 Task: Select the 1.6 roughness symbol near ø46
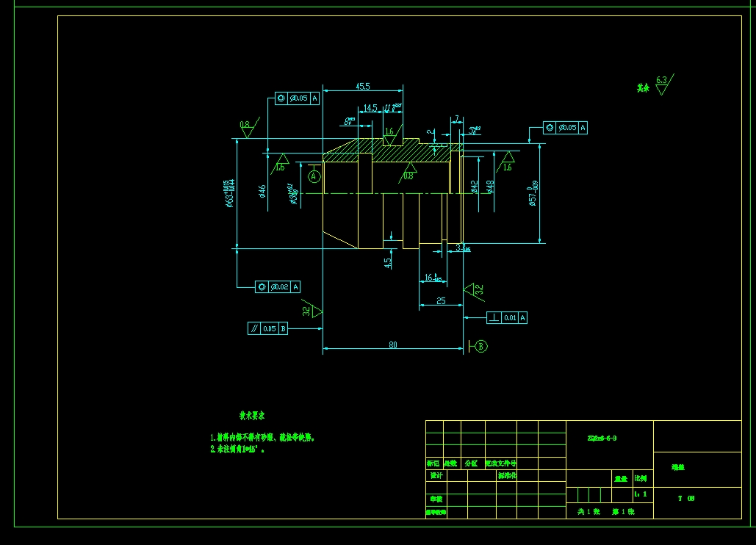[280, 164]
